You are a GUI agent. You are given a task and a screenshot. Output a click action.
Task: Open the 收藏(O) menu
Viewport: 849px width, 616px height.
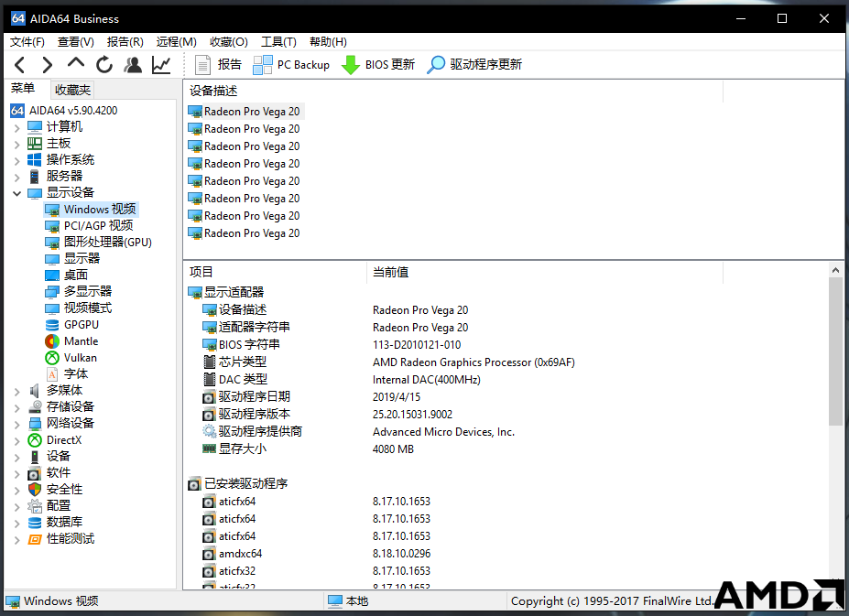coord(229,42)
